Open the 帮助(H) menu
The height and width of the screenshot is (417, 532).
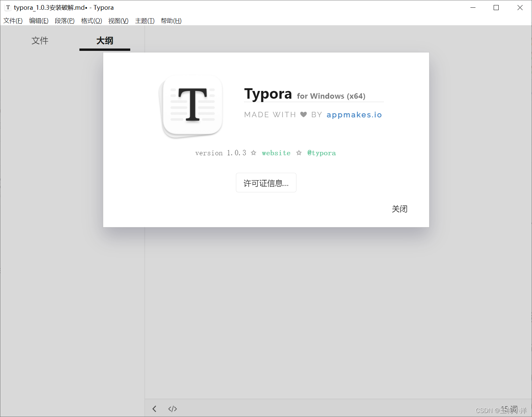[x=171, y=21]
